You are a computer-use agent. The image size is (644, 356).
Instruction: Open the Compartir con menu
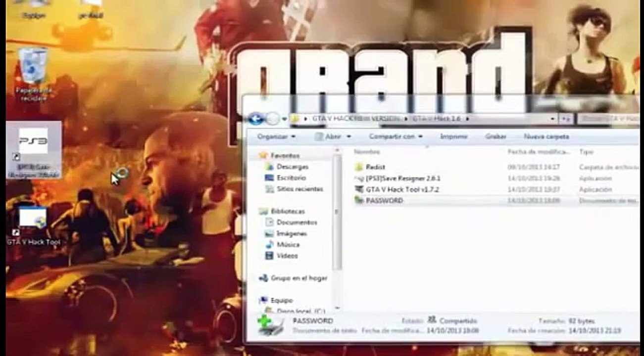point(396,136)
